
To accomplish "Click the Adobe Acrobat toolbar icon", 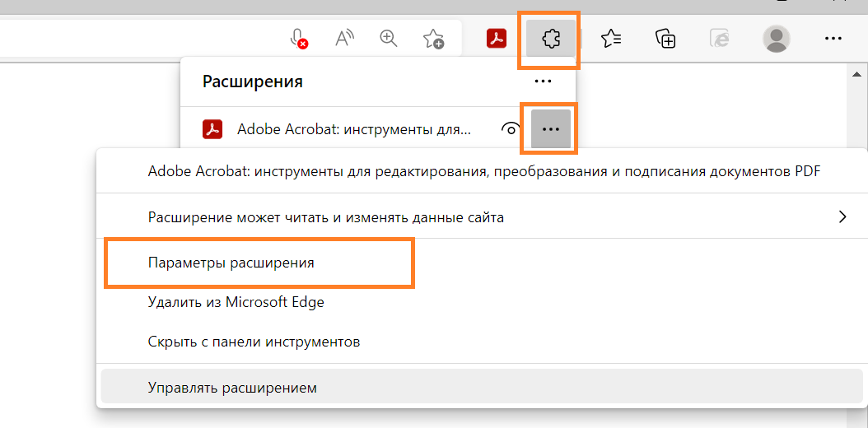I will pyautogui.click(x=496, y=39).
